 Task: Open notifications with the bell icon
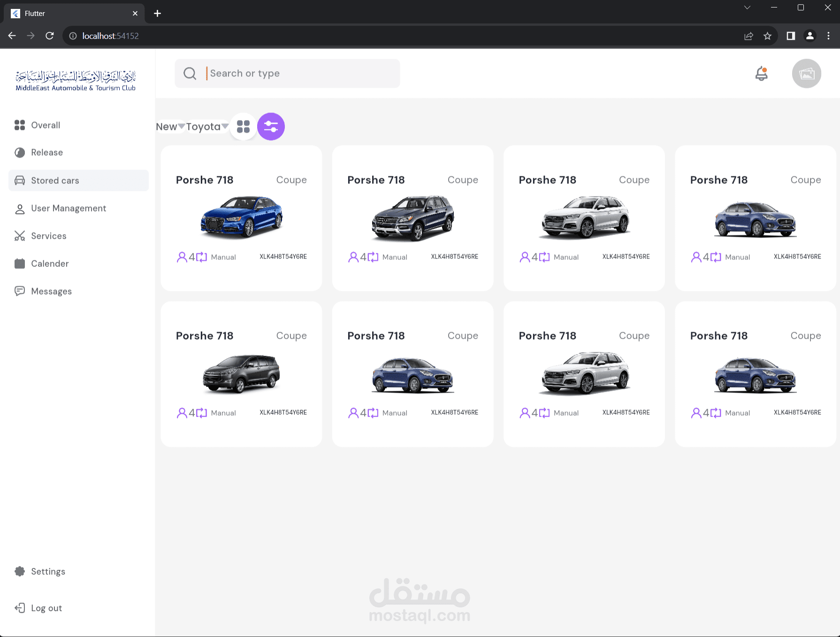coord(761,74)
